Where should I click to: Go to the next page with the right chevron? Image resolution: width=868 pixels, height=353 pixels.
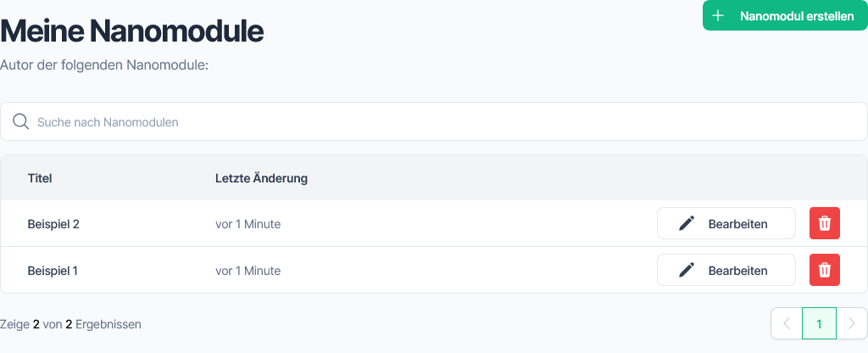852,323
